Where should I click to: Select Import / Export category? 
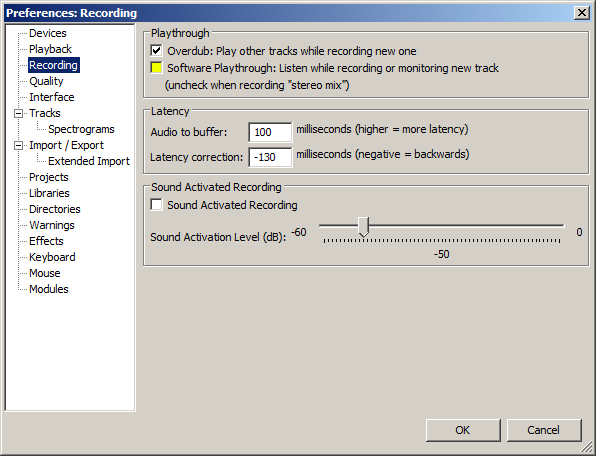[x=66, y=145]
